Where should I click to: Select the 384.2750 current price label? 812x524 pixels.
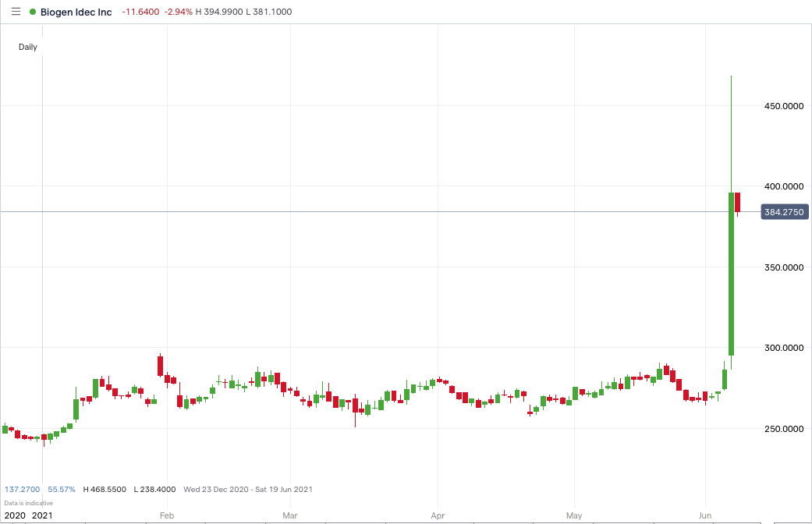coord(784,212)
